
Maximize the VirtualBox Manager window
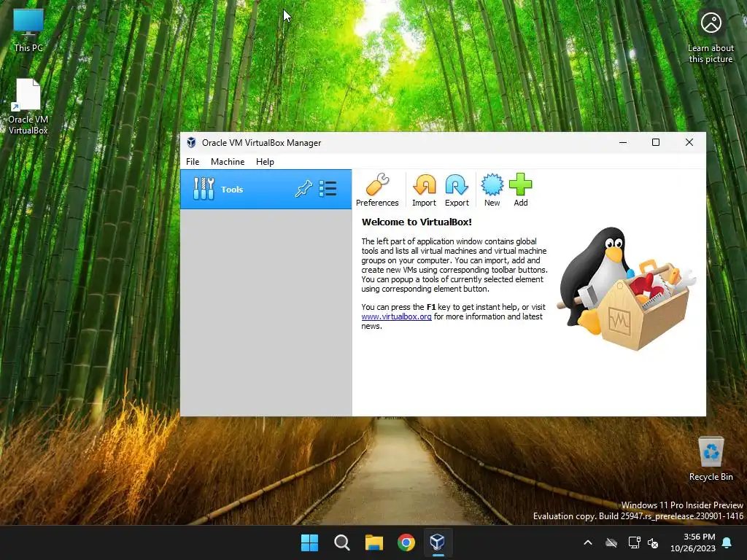656,142
